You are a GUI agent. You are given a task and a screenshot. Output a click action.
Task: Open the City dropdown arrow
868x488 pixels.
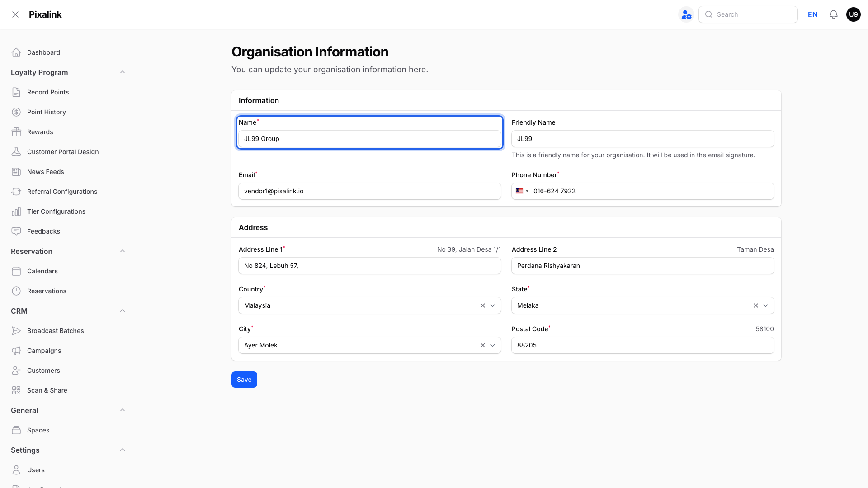pos(493,345)
